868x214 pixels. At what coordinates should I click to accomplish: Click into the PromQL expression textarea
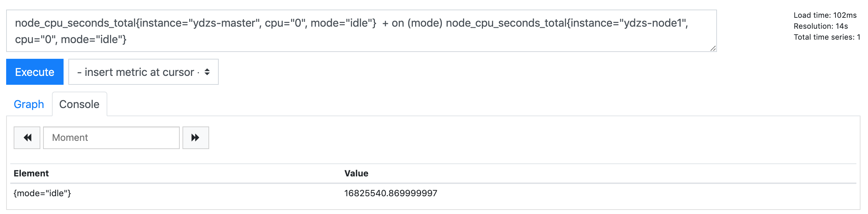pyautogui.click(x=361, y=31)
